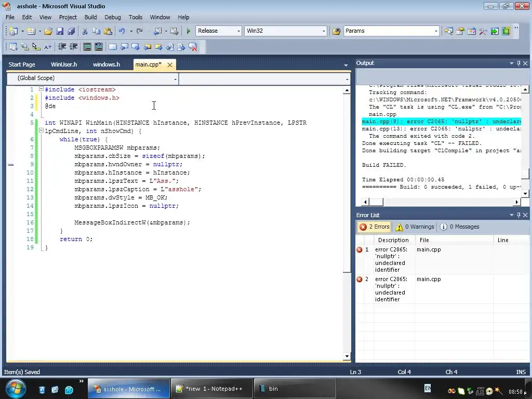Viewport: 532px width, 399px height.
Task: Go to the previous bookmark icon
Action: coord(124,47)
